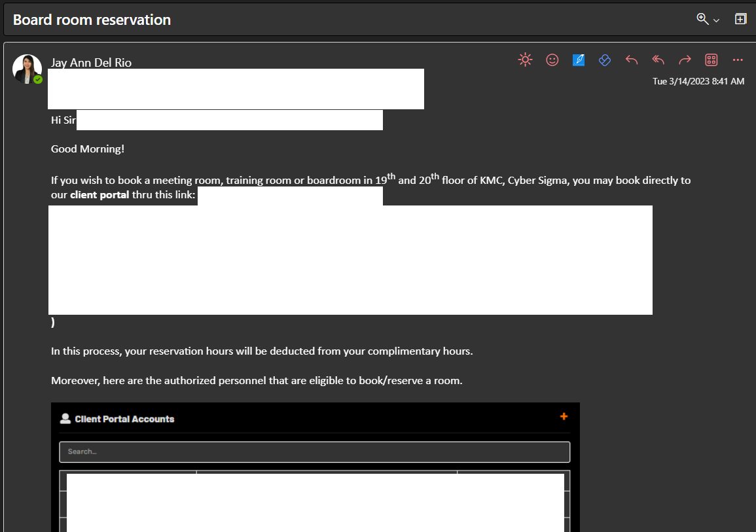Click the timestamp Tue 3/14/2023 8:41 AM
Image resolution: width=756 pixels, height=532 pixels.
click(x=698, y=81)
